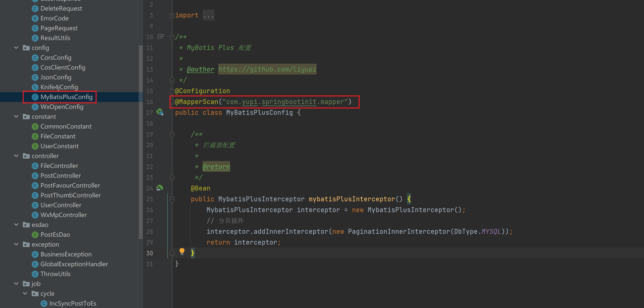The image size is (644, 308).
Task: Collapse the controller folder
Action: click(16, 156)
